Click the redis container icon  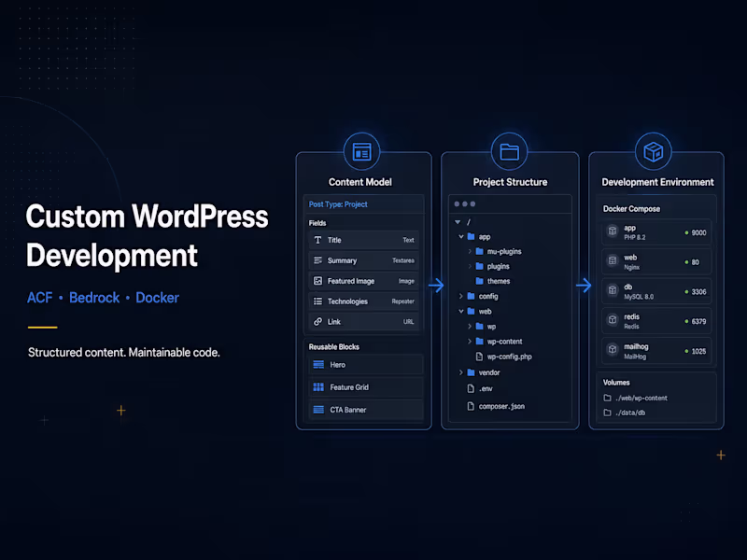tap(613, 320)
